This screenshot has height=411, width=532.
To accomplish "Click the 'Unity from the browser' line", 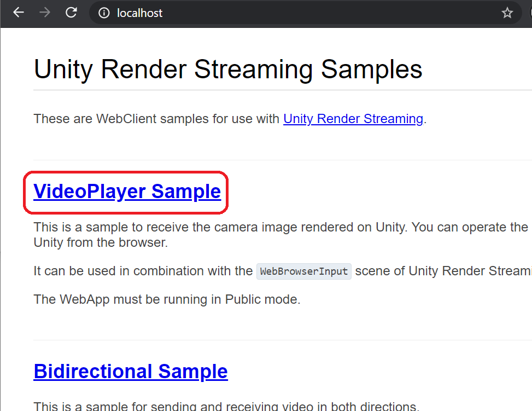I will click(x=101, y=242).
